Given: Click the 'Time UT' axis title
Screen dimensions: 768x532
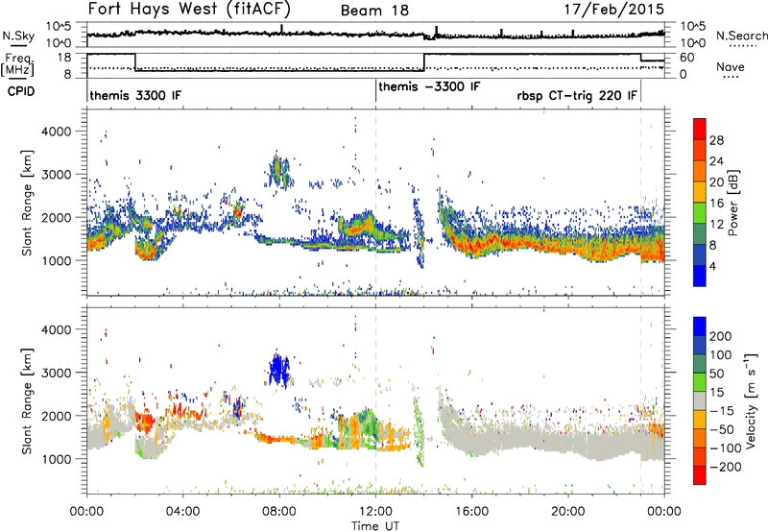Looking at the screenshot, I should [375, 524].
